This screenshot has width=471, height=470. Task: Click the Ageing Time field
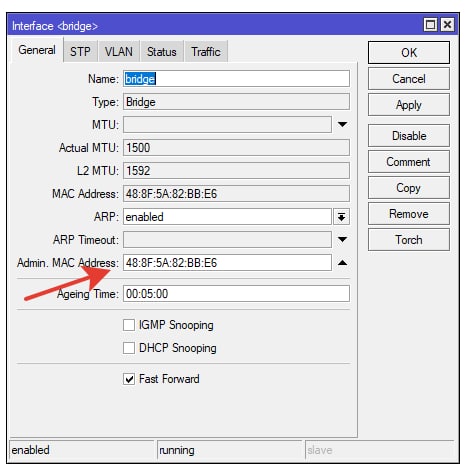pyautogui.click(x=236, y=294)
